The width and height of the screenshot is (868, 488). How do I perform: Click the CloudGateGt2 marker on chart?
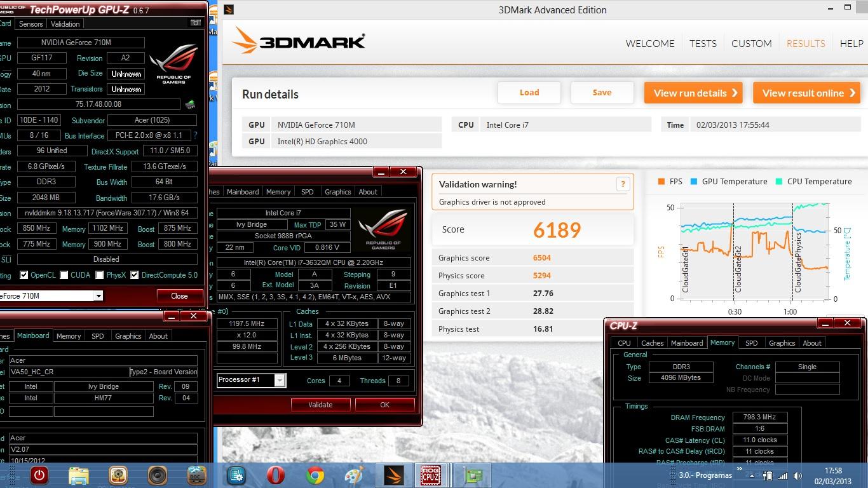coord(738,269)
